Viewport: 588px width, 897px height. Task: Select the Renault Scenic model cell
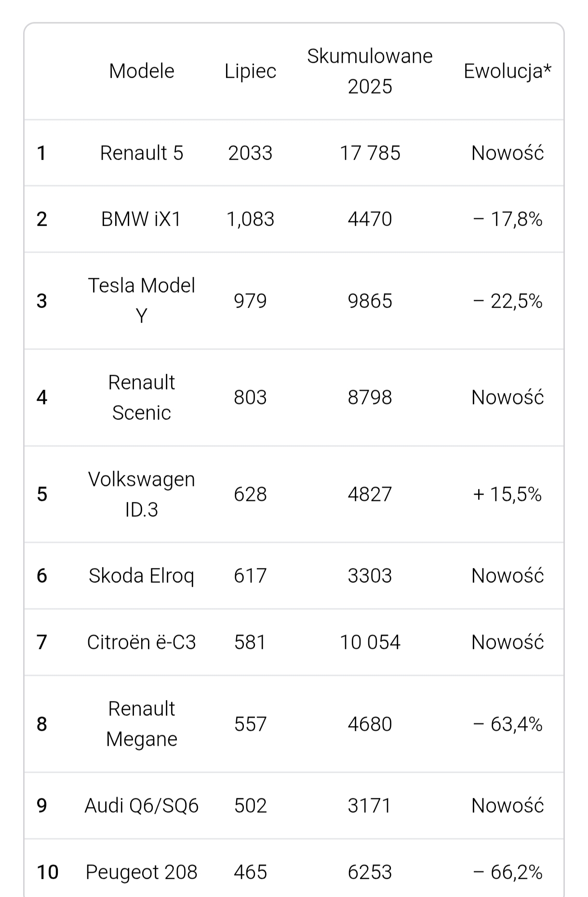(141, 398)
